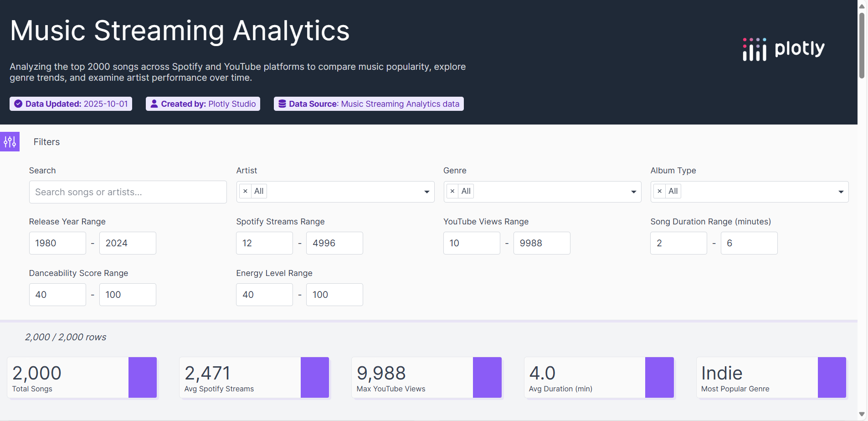The width and height of the screenshot is (868, 421).
Task: Click the Energy Level Range label
Action: pyautogui.click(x=274, y=273)
